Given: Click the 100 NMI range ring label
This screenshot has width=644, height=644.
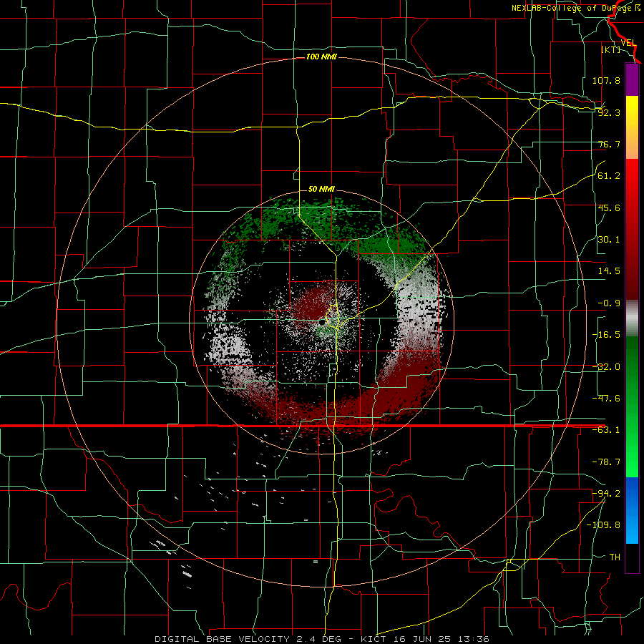Looking at the screenshot, I should coord(321,57).
